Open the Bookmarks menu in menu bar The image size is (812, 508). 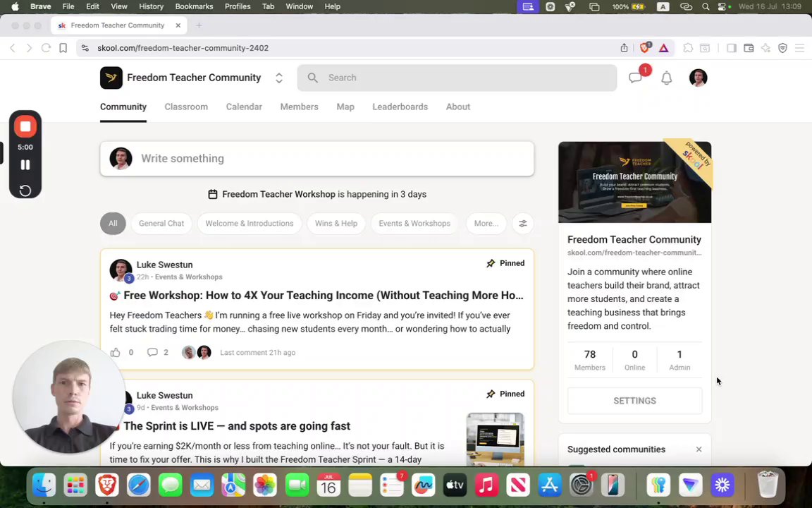coord(195,7)
